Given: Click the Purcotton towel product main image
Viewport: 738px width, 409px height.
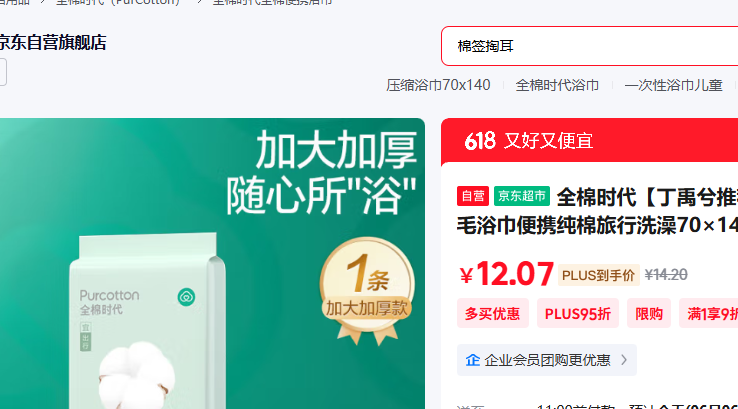Looking at the screenshot, I should click(212, 264).
